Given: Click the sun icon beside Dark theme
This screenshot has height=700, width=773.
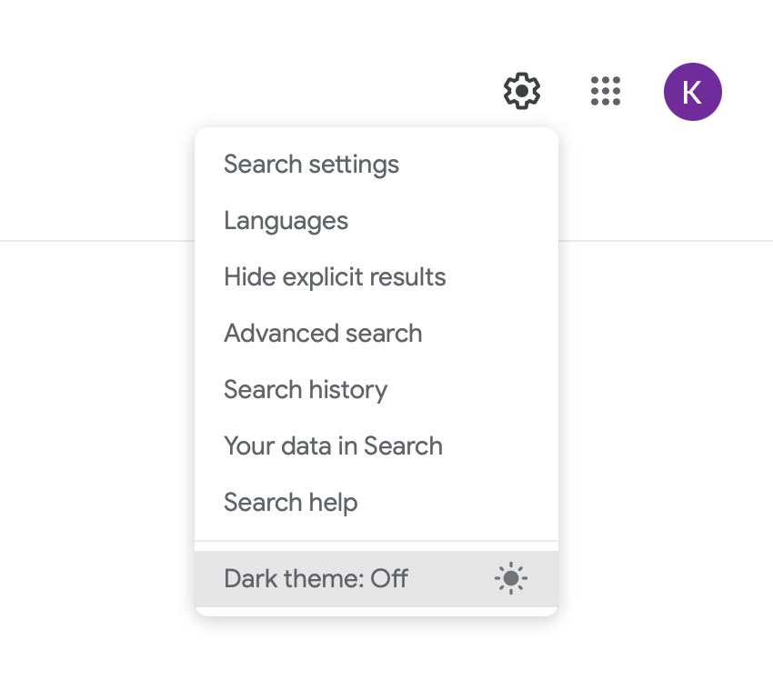Looking at the screenshot, I should (511, 578).
